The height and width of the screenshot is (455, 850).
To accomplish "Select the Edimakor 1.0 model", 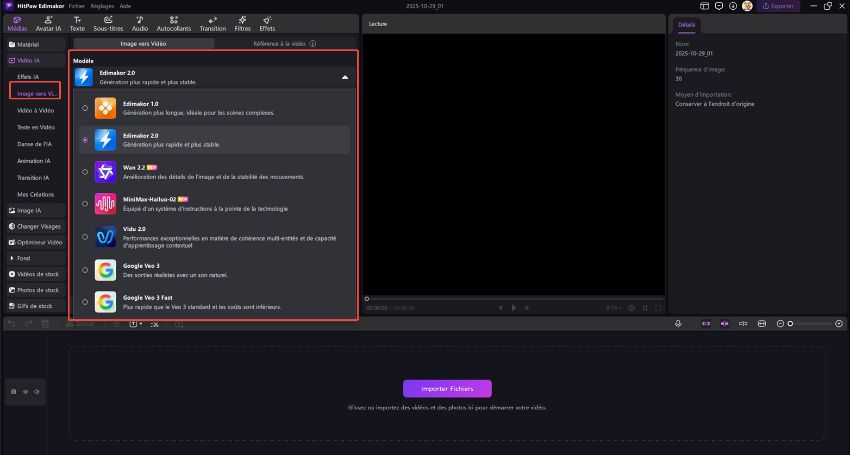I will (x=214, y=108).
